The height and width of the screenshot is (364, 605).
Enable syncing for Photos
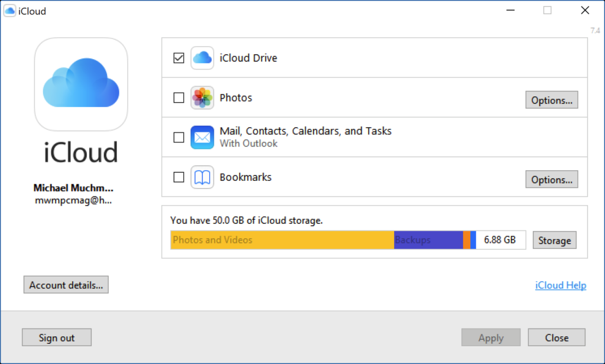click(178, 97)
